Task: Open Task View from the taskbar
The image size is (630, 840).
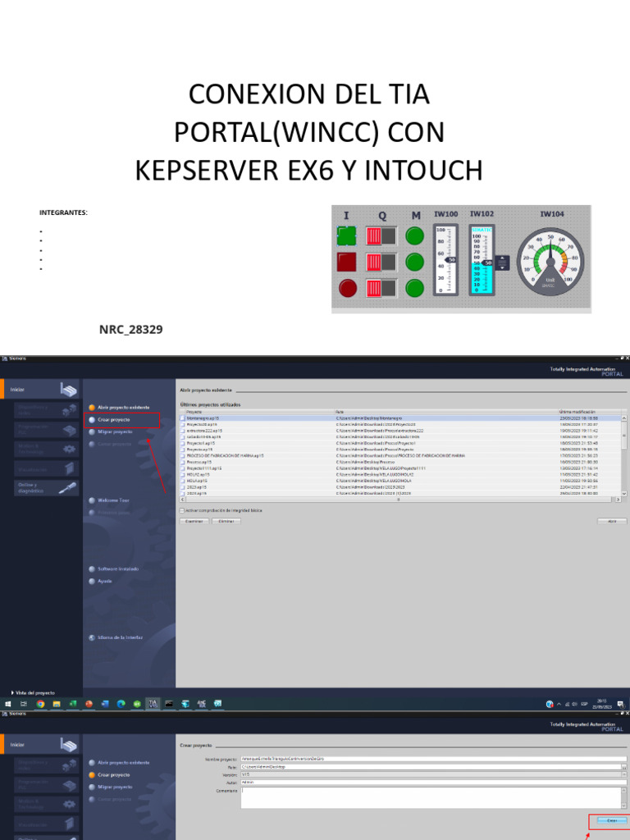Action: point(24,704)
